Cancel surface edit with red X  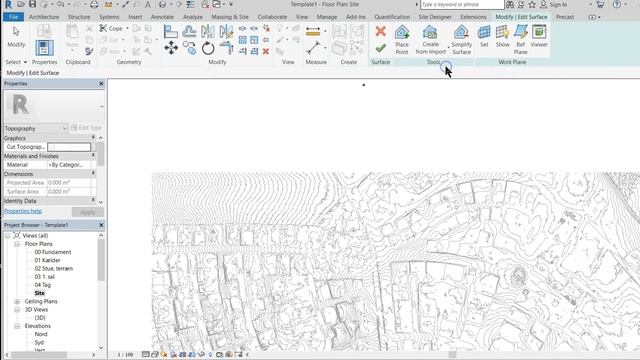[380, 31]
